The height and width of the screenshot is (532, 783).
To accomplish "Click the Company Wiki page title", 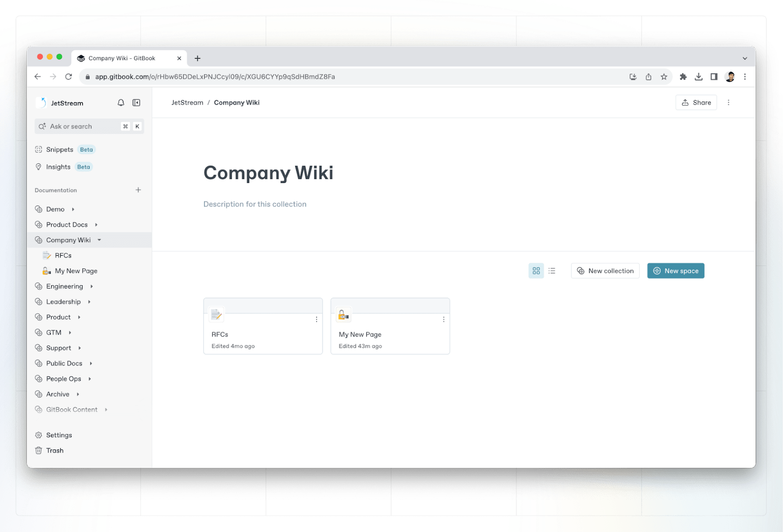I will click(x=268, y=173).
